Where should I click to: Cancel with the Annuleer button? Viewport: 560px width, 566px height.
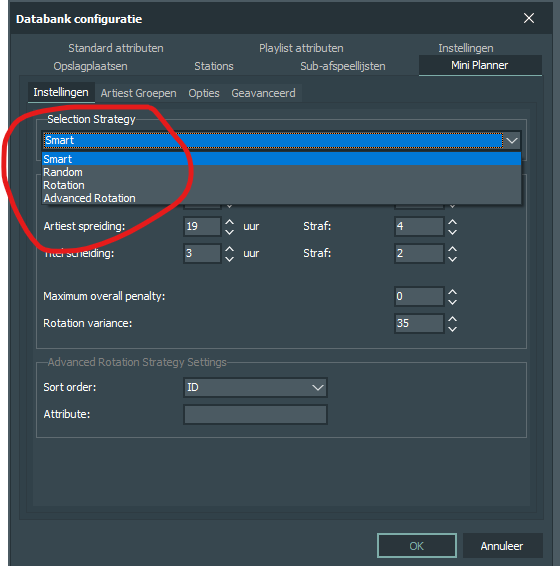pos(502,546)
